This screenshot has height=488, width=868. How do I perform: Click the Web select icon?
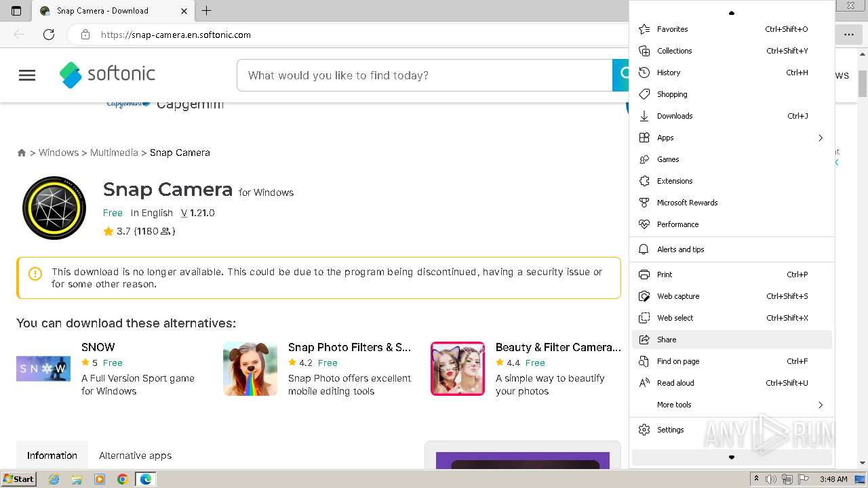pos(644,318)
